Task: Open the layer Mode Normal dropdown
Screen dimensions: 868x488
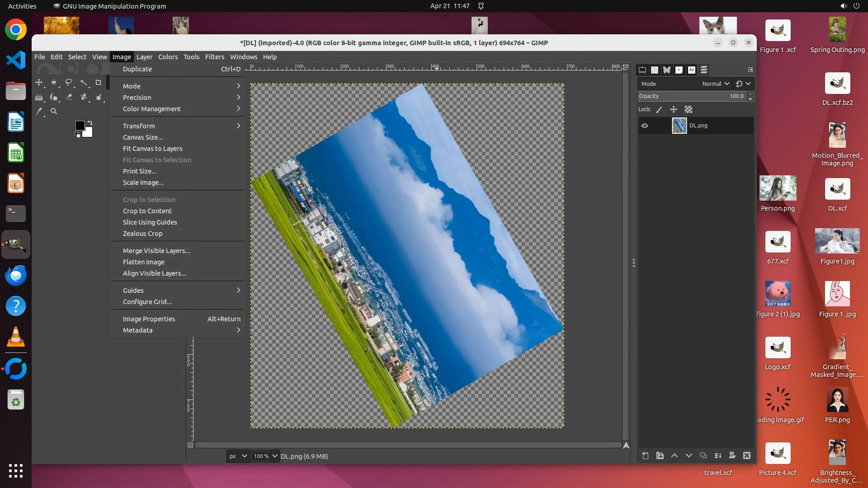Action: (x=716, y=84)
